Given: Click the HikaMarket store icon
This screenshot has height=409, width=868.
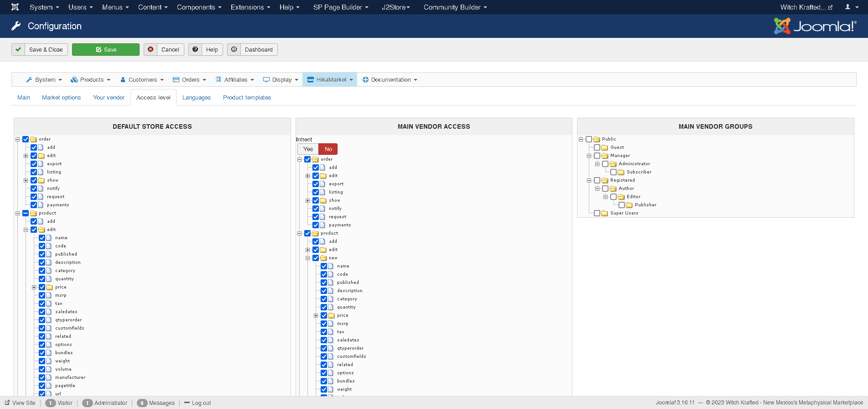Looking at the screenshot, I should [x=310, y=79].
